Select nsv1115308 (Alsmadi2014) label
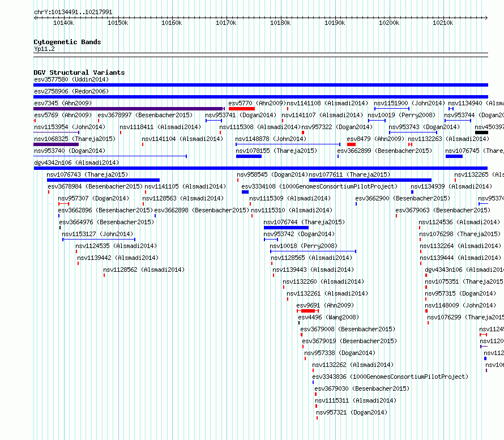This screenshot has height=440, width=504. pyautogui.click(x=260, y=127)
